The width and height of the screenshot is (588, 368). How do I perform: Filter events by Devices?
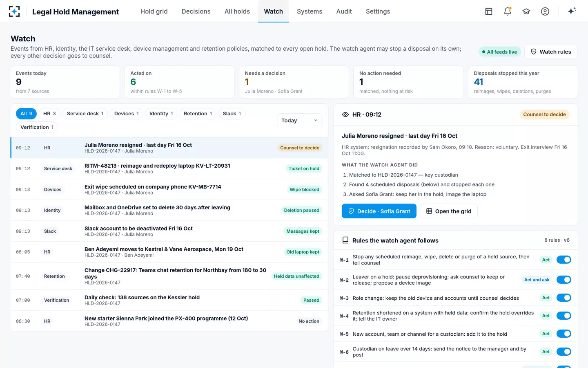(127, 114)
